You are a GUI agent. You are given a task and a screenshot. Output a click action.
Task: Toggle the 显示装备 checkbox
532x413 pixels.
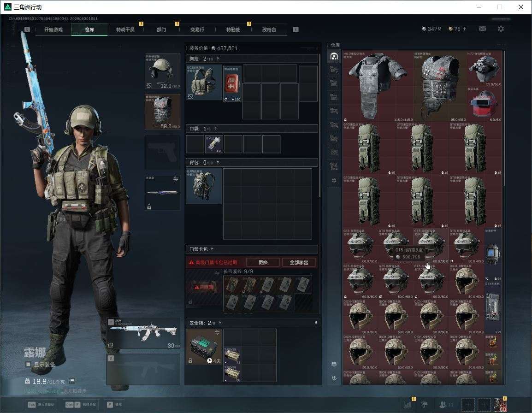point(28,364)
